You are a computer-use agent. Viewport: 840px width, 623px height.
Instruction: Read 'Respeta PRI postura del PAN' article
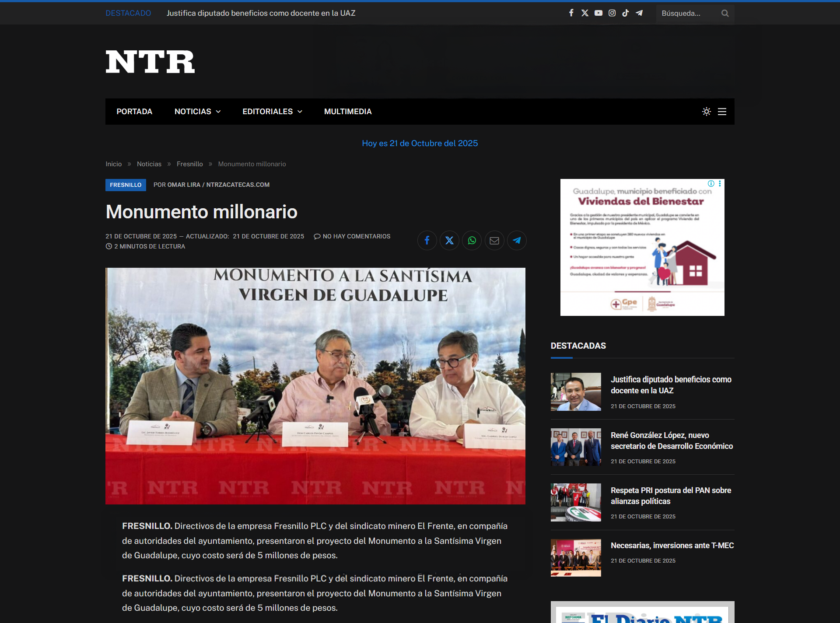point(671,496)
